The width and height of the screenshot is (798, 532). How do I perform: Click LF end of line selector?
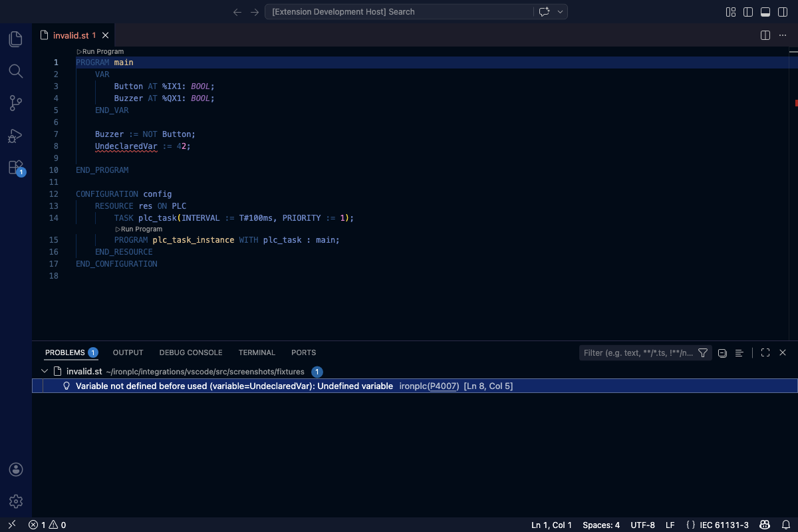[670, 525]
